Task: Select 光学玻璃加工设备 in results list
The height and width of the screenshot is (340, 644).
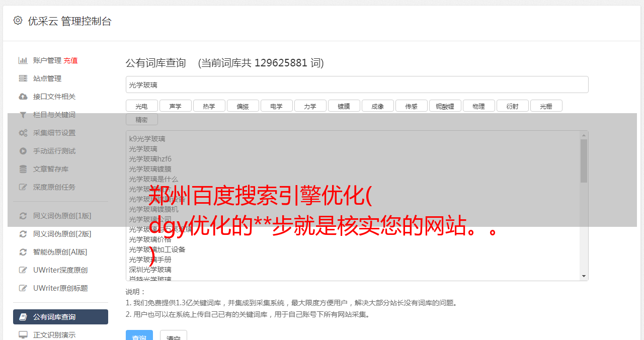Action: click(x=157, y=249)
